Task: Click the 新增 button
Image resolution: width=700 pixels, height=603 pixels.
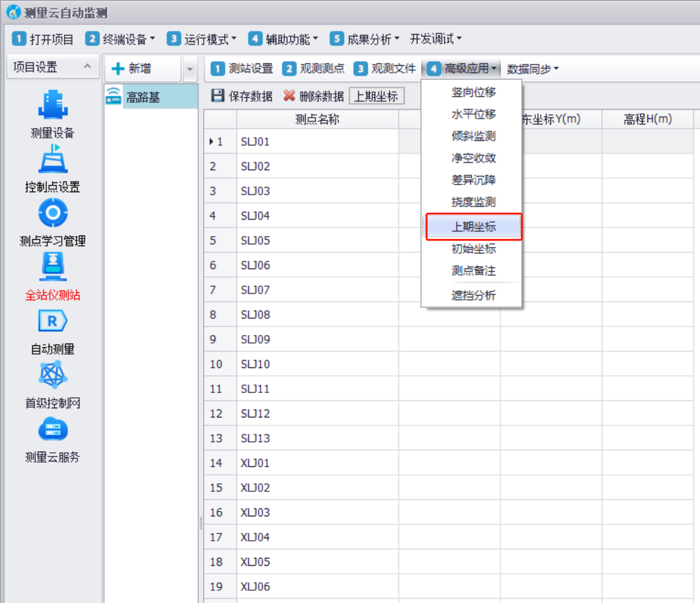Action: (x=143, y=69)
